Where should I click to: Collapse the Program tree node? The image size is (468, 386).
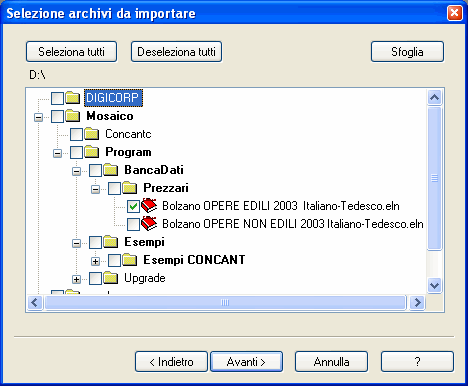[x=58, y=153]
